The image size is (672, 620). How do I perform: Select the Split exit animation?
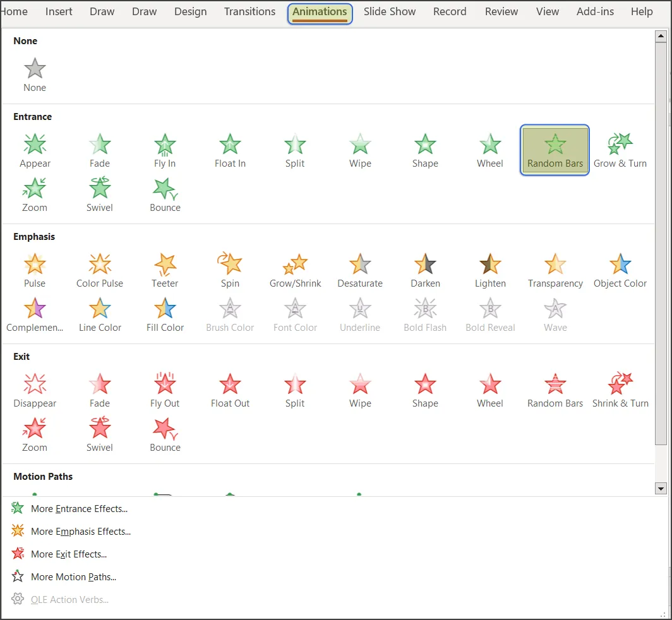pos(295,390)
